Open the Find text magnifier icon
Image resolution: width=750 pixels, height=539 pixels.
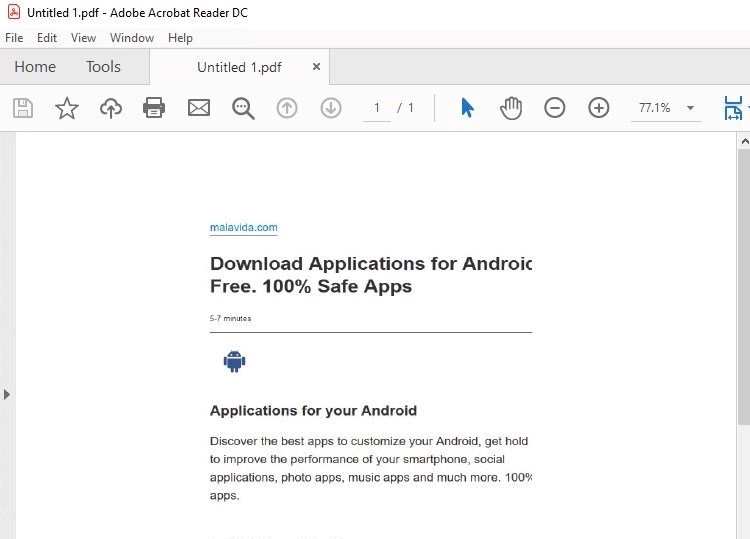243,108
